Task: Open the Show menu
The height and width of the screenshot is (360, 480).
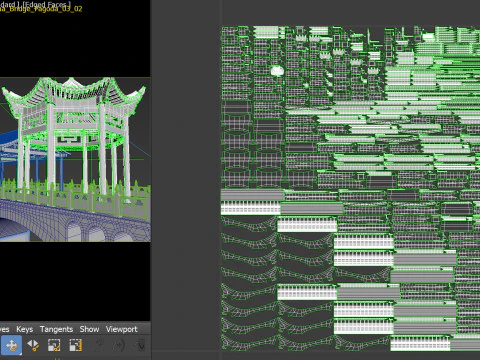Action: pos(89,329)
